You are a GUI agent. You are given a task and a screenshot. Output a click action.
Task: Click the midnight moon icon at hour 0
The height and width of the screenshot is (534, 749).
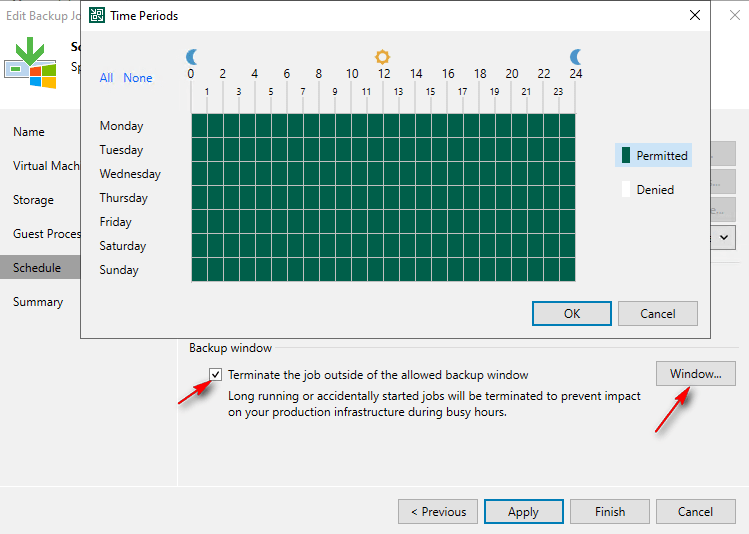192,57
